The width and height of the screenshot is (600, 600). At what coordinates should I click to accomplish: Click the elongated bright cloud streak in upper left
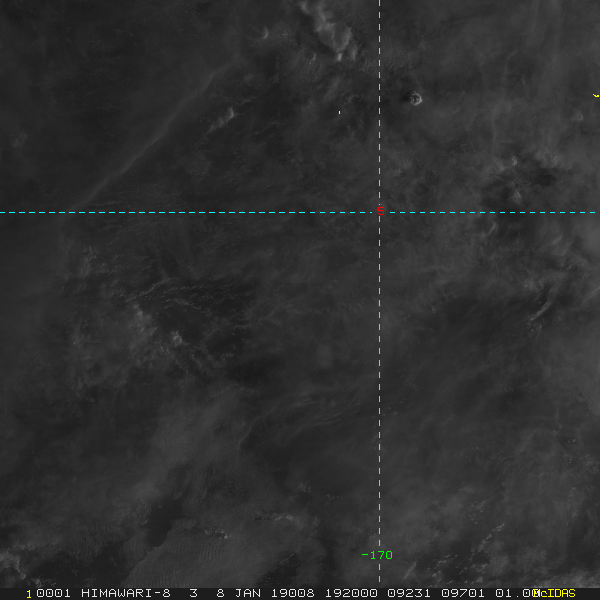pyautogui.click(x=222, y=120)
